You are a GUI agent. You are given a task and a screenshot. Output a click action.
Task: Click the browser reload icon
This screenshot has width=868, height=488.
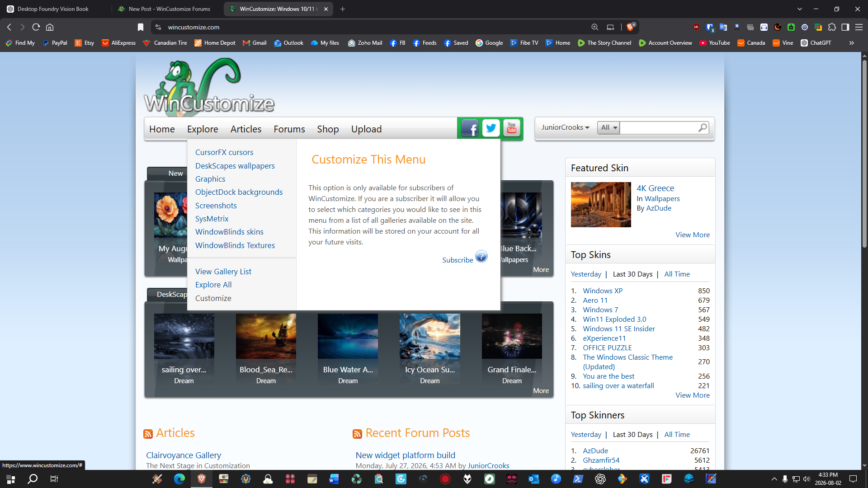(x=36, y=27)
